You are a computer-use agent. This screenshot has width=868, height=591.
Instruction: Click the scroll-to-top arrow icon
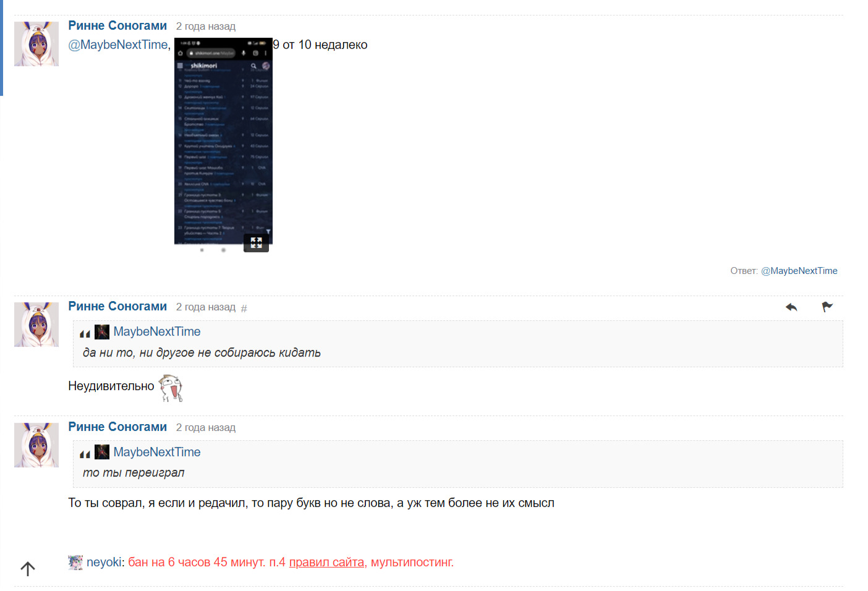pos(28,569)
